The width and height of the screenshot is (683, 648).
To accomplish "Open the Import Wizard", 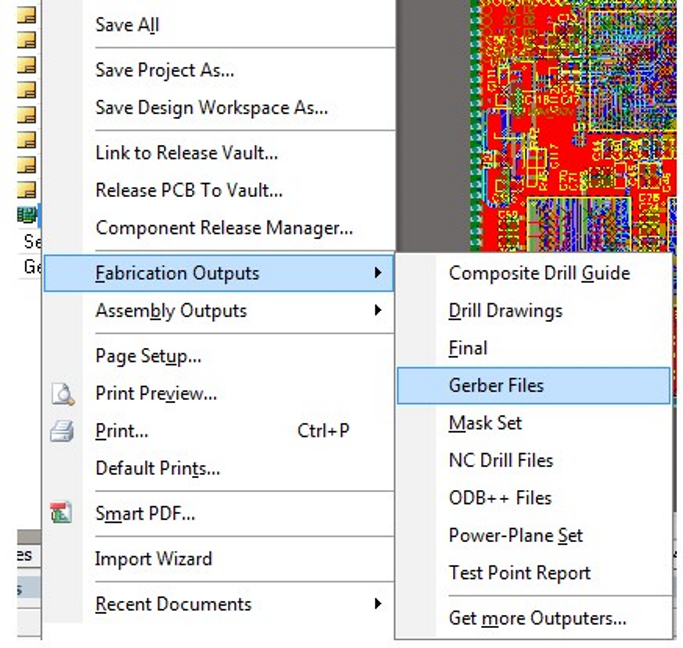I will (x=153, y=559).
